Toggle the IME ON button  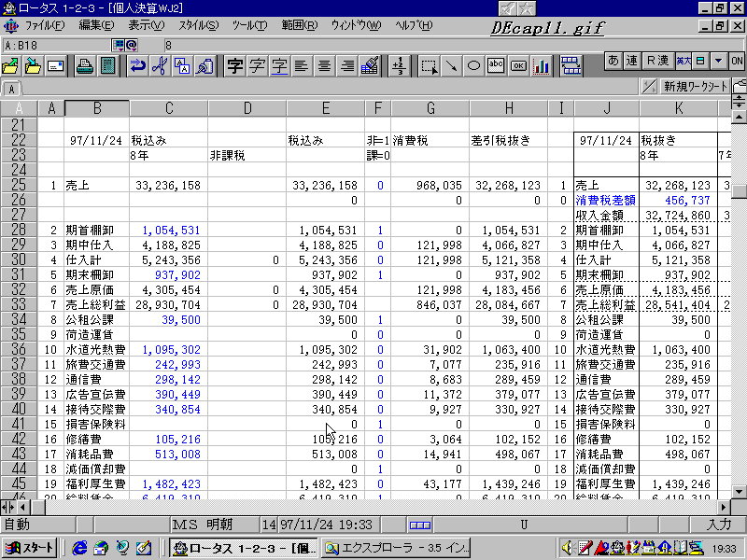pyautogui.click(x=737, y=61)
